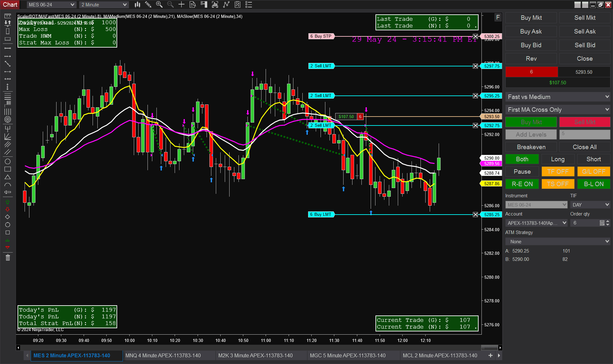Edit the Order qty input field
Screen dimensions: 613x364
[584, 223]
